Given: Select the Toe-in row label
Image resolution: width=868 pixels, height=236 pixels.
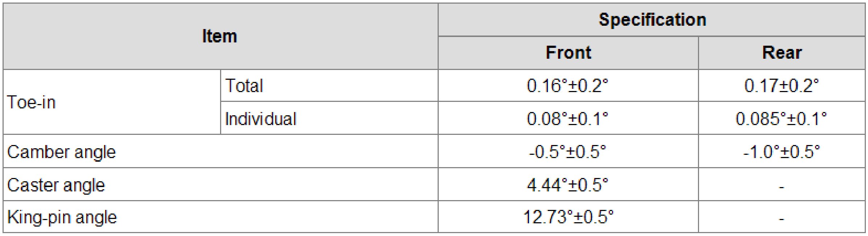Looking at the screenshot, I should point(32,102).
